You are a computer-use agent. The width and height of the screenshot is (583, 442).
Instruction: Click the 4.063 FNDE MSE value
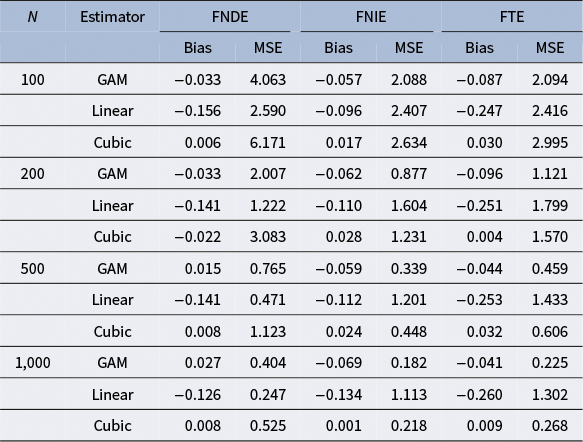coord(268,80)
